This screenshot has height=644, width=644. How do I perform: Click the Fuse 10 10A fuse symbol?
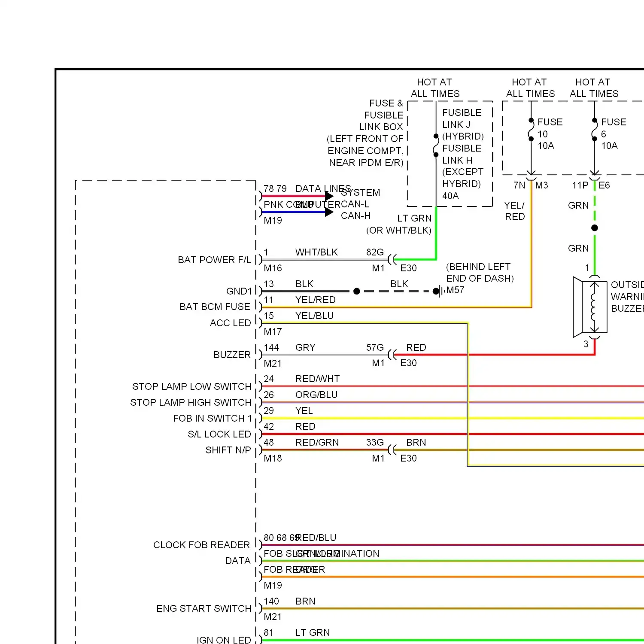[531, 130]
